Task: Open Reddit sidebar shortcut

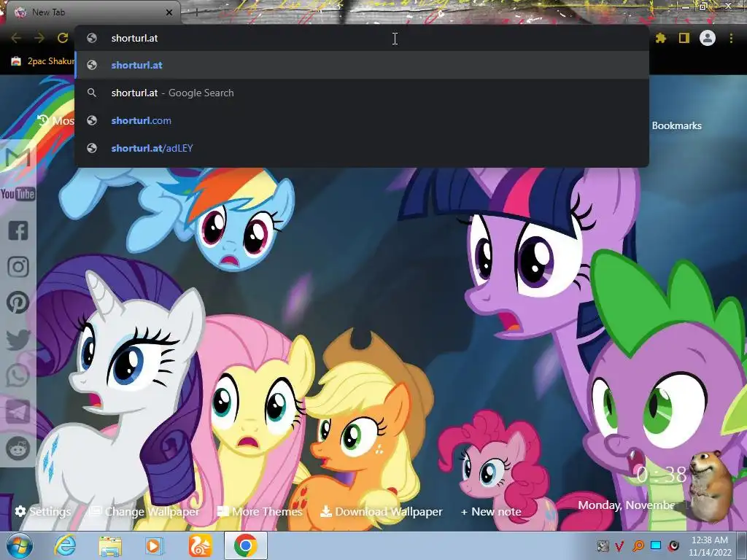Action: click(18, 448)
